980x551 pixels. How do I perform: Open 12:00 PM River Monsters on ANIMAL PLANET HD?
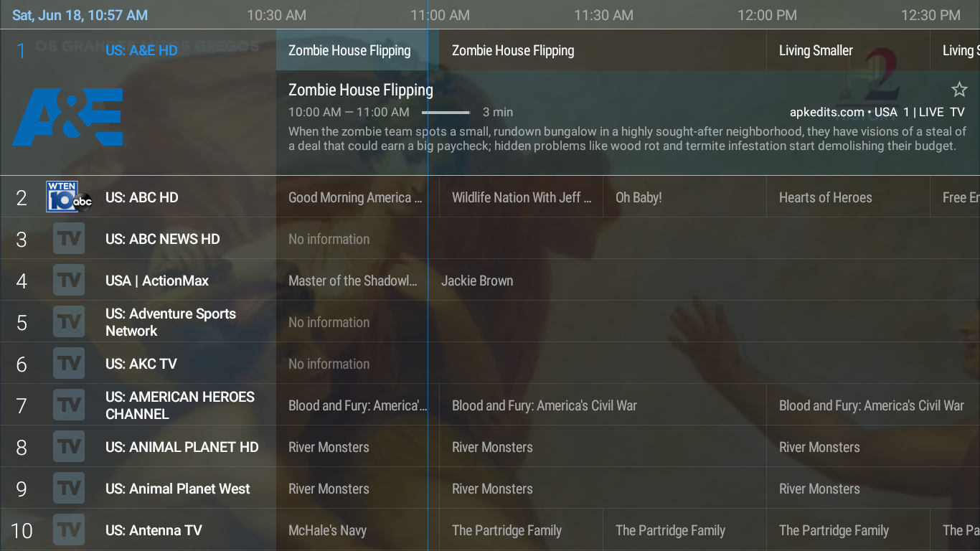873,447
